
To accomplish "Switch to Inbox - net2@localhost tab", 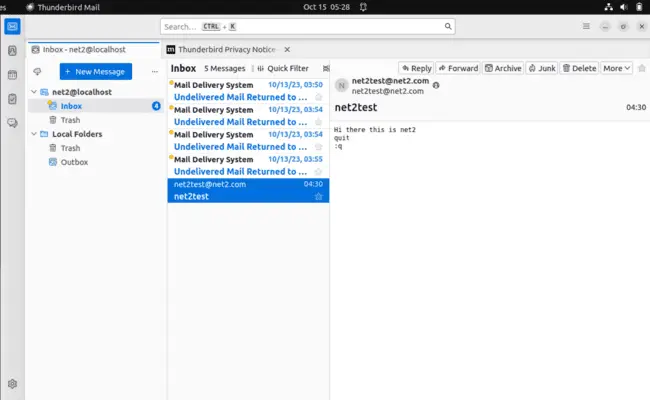I will tap(94, 50).
